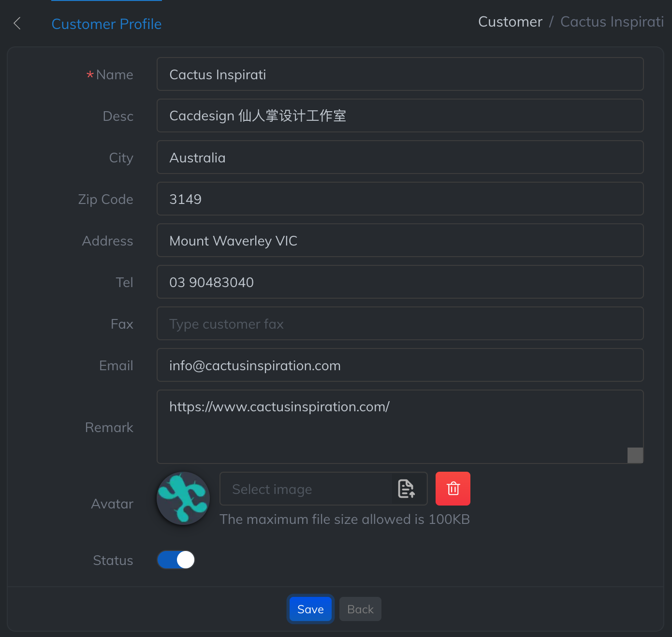Delete avatar with red trash button
Screen dimensions: 672x637
453,489
